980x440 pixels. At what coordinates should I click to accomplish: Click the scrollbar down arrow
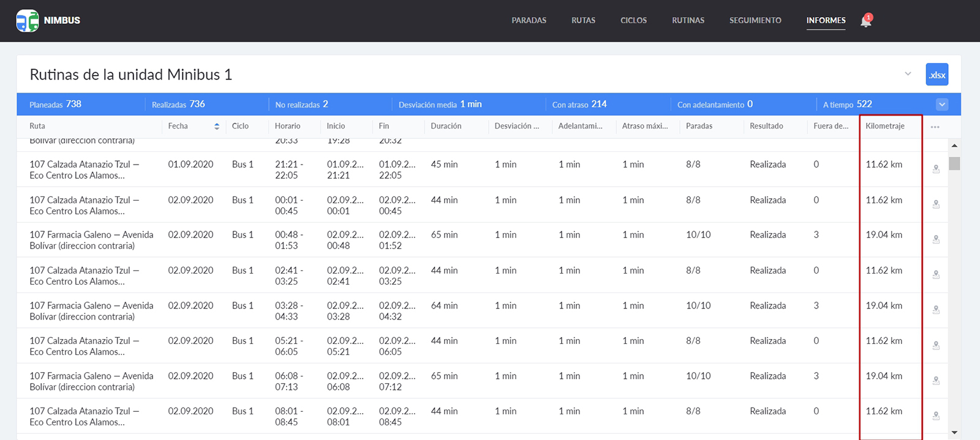pyautogui.click(x=954, y=433)
